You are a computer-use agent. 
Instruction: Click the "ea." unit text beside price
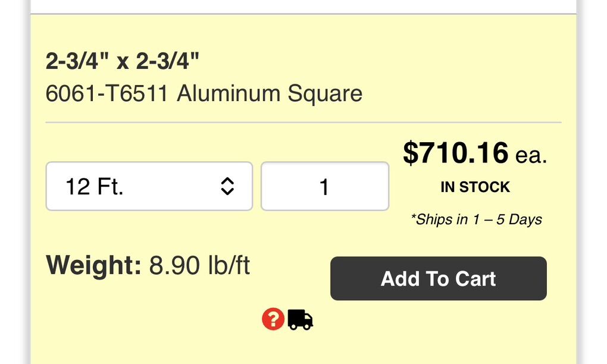pyautogui.click(x=531, y=155)
